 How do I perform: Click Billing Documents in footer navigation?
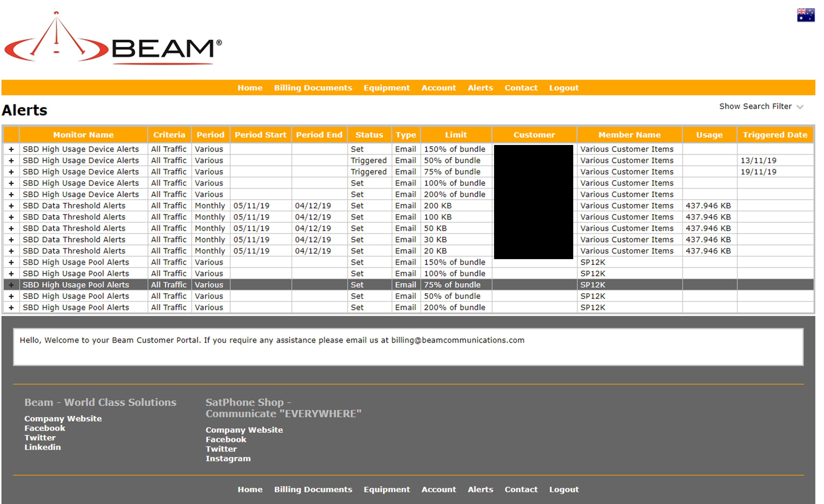pos(313,489)
